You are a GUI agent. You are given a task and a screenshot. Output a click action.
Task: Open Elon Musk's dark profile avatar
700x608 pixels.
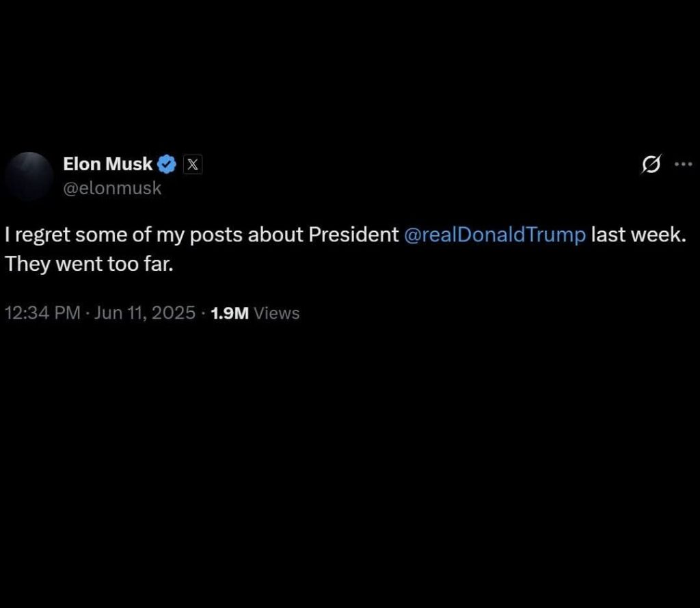click(28, 176)
